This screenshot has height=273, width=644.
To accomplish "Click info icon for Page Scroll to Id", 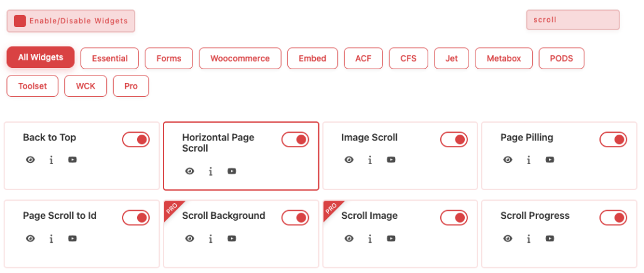I will click(x=52, y=238).
